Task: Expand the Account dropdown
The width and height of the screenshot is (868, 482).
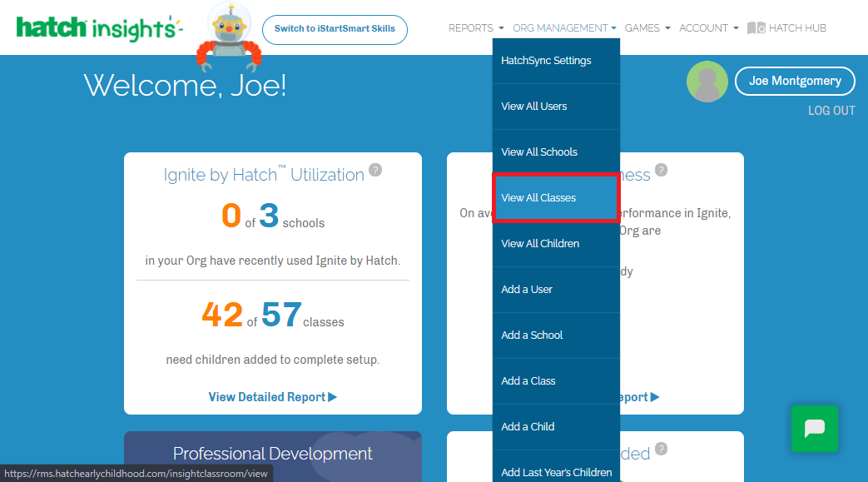Action: [x=708, y=28]
